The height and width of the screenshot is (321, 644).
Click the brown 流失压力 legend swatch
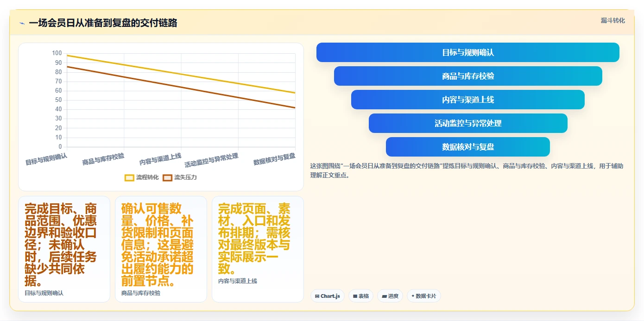167,177
